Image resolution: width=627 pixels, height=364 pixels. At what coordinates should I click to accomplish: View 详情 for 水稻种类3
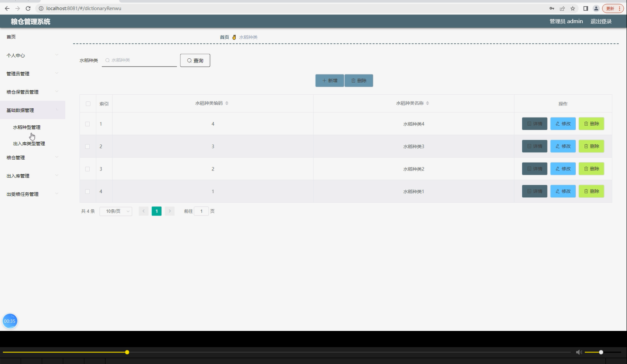pyautogui.click(x=535, y=146)
